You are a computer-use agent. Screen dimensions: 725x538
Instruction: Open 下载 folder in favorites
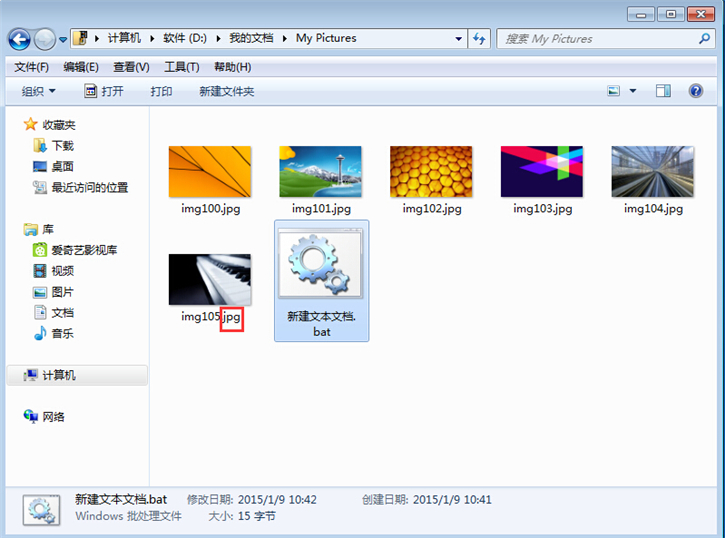(62, 146)
